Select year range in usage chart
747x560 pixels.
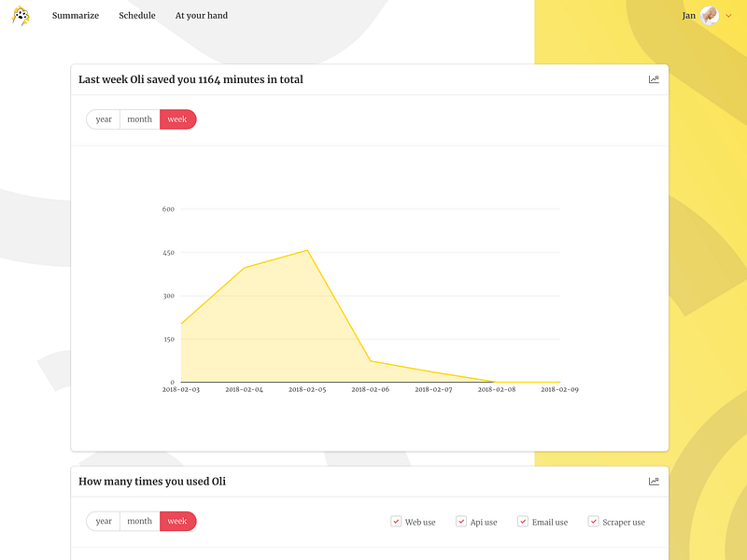(104, 521)
